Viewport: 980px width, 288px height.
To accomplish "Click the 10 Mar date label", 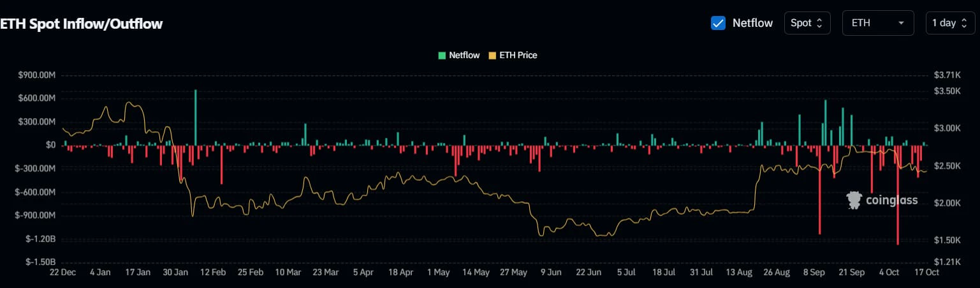I will coord(288,272).
